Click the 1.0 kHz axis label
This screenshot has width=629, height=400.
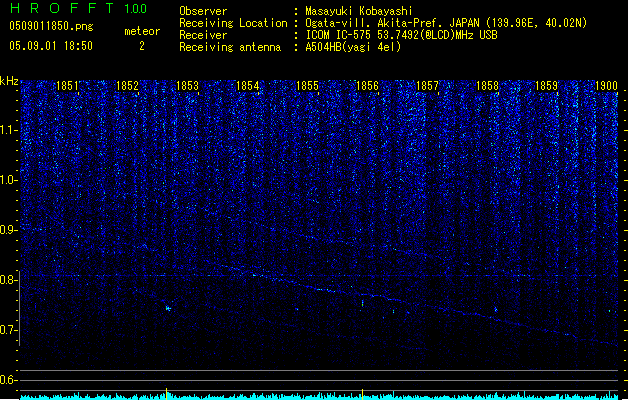coord(8,180)
